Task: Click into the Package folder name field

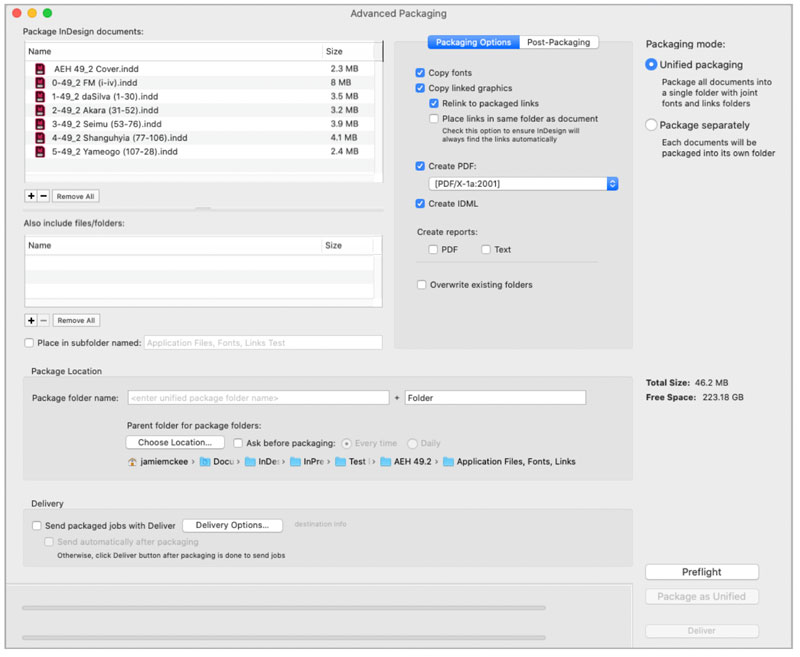Action: pos(258,398)
